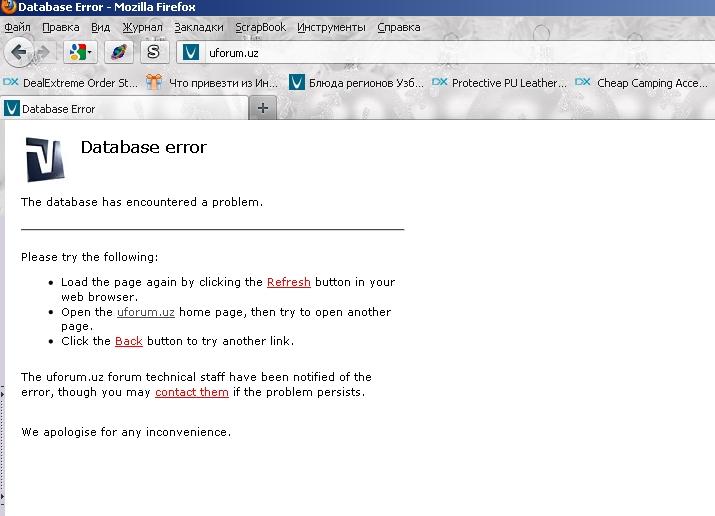The width and height of the screenshot is (715, 516).
Task: Click the vBulletin logo on the error page
Action: point(45,159)
